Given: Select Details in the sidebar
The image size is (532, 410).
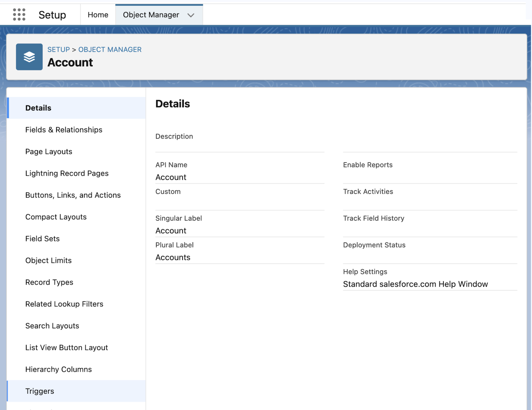Looking at the screenshot, I should pyautogui.click(x=76, y=108).
